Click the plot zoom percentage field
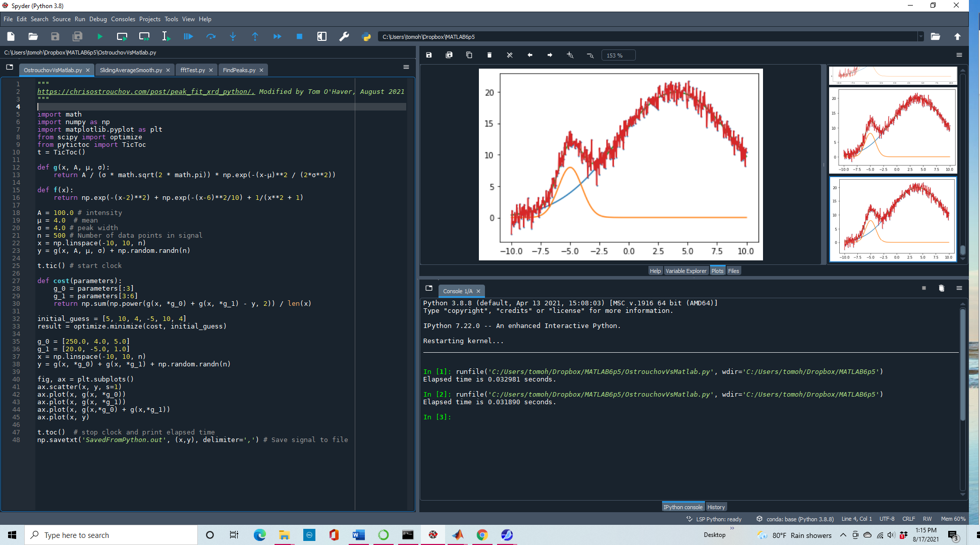980x545 pixels. (x=618, y=56)
